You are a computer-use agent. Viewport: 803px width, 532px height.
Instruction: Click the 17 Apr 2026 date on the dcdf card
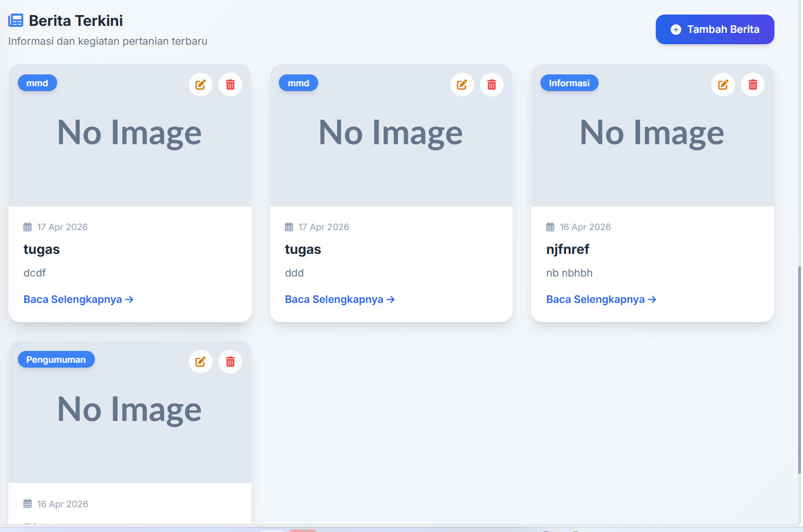pos(63,227)
